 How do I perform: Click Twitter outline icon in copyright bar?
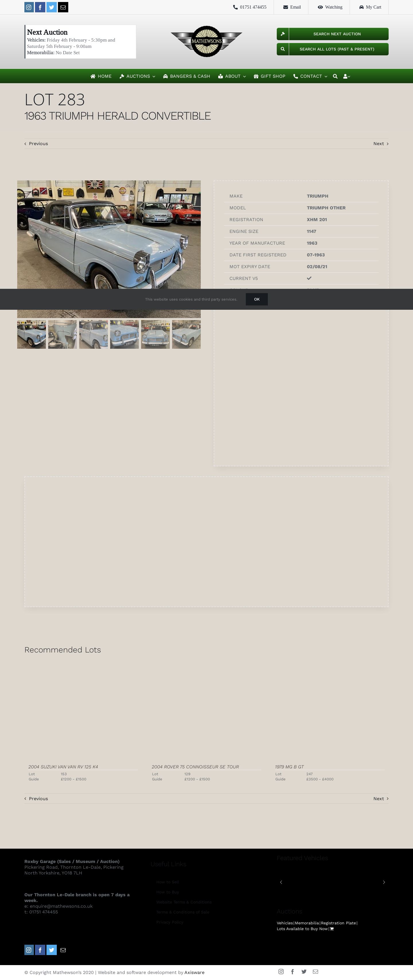click(304, 972)
